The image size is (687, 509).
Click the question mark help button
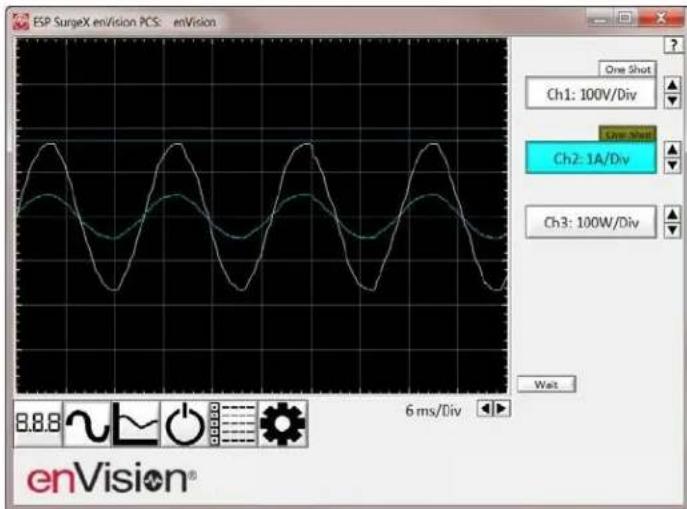(x=674, y=45)
